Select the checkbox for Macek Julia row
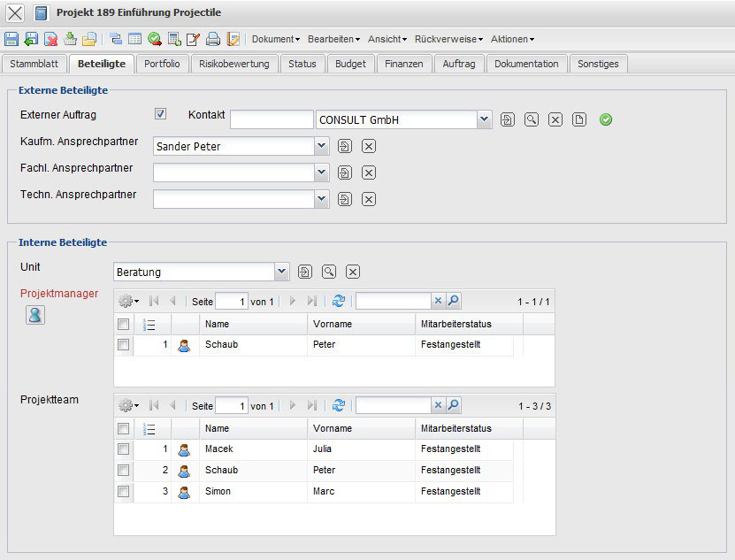This screenshot has width=735, height=560. pos(124,449)
